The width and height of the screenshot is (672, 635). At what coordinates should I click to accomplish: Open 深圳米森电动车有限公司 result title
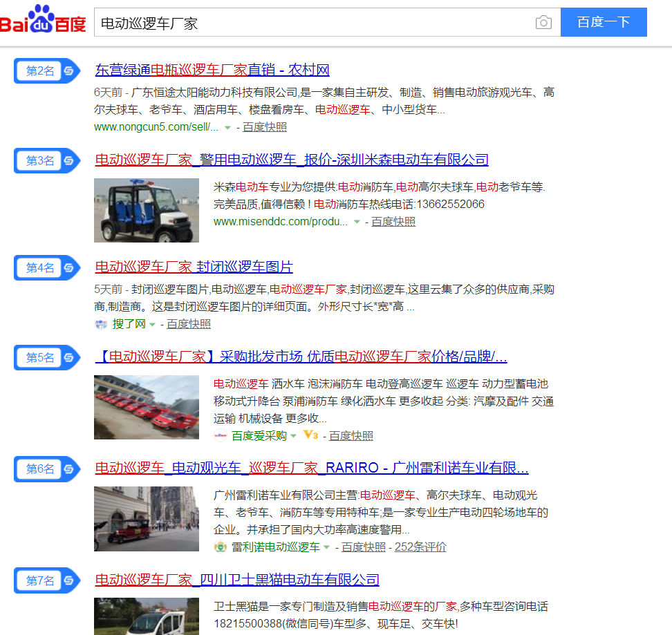pyautogui.click(x=292, y=160)
